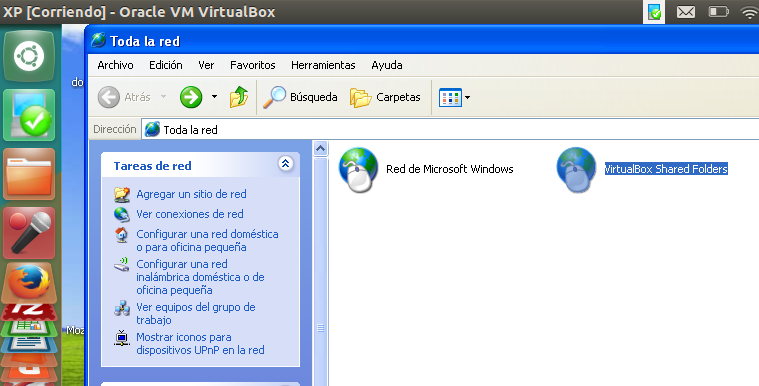Click Configurar una red inalámbrica link
The height and width of the screenshot is (386, 759).
(200, 277)
